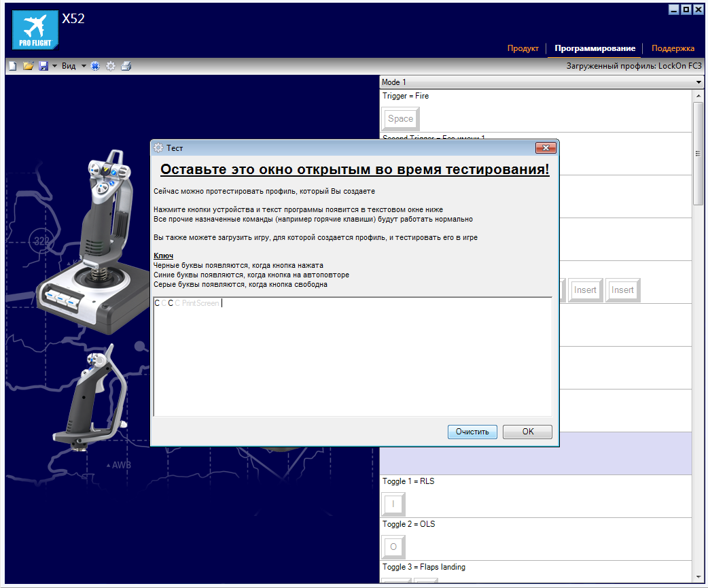This screenshot has width=708, height=588.
Task: Click the Загруженный профиль: LockOn FC3 text
Action: pyautogui.click(x=634, y=66)
